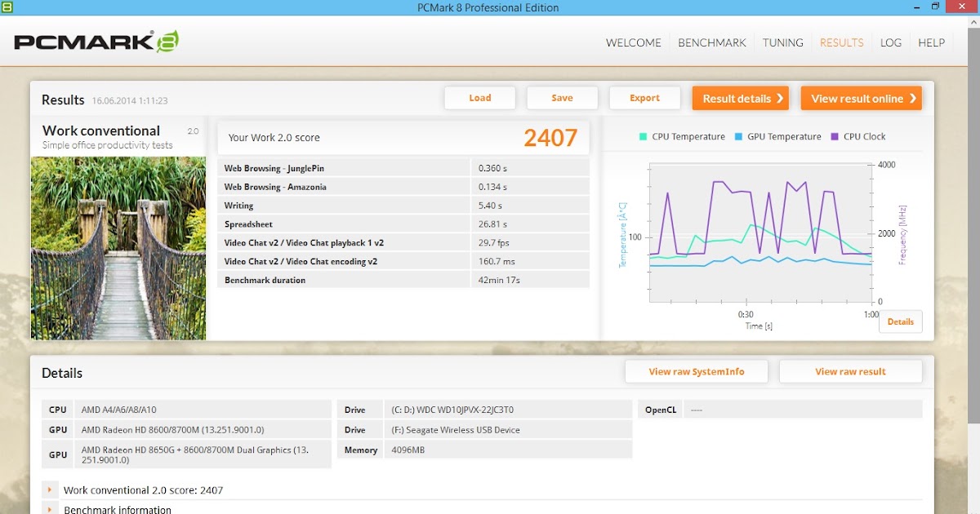Image resolution: width=980 pixels, height=514 pixels.
Task: Click the jungle bridge thumbnail image
Action: pyautogui.click(x=118, y=248)
